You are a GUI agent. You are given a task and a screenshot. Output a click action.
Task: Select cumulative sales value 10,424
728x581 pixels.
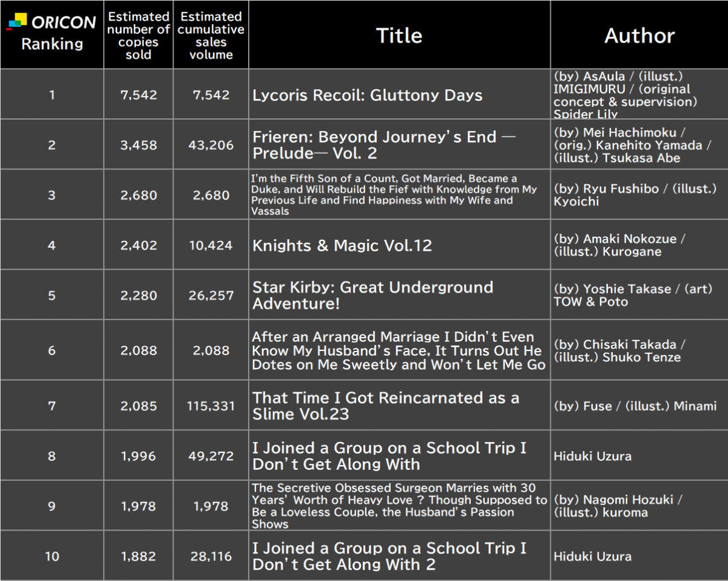[211, 245]
